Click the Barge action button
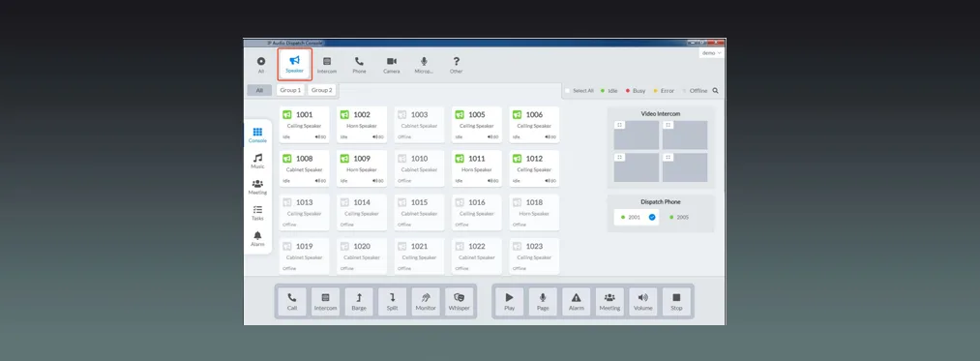980x361 pixels. tap(359, 302)
